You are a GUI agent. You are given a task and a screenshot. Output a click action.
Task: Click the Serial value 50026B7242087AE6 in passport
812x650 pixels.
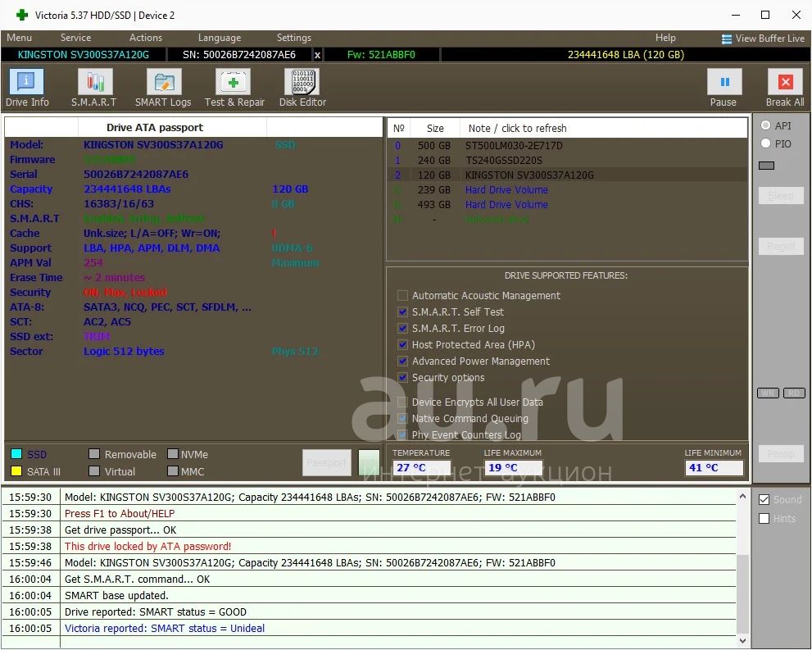pyautogui.click(x=136, y=175)
